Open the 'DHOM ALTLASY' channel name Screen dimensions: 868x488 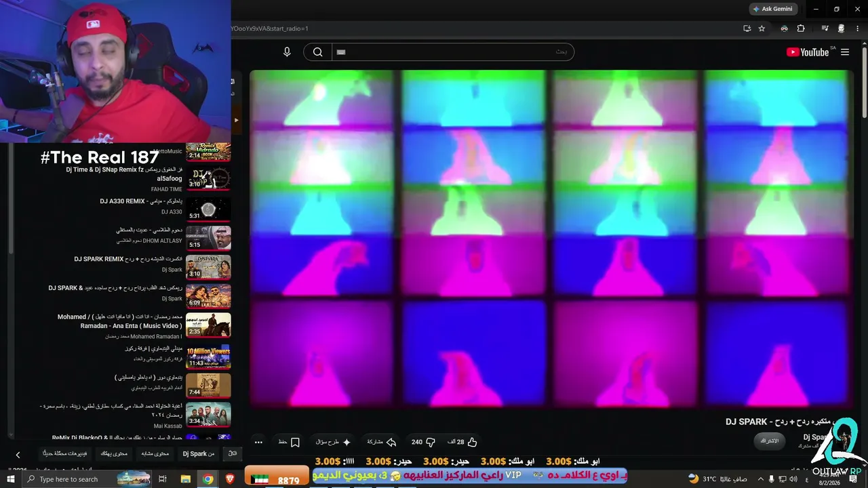[x=149, y=241]
